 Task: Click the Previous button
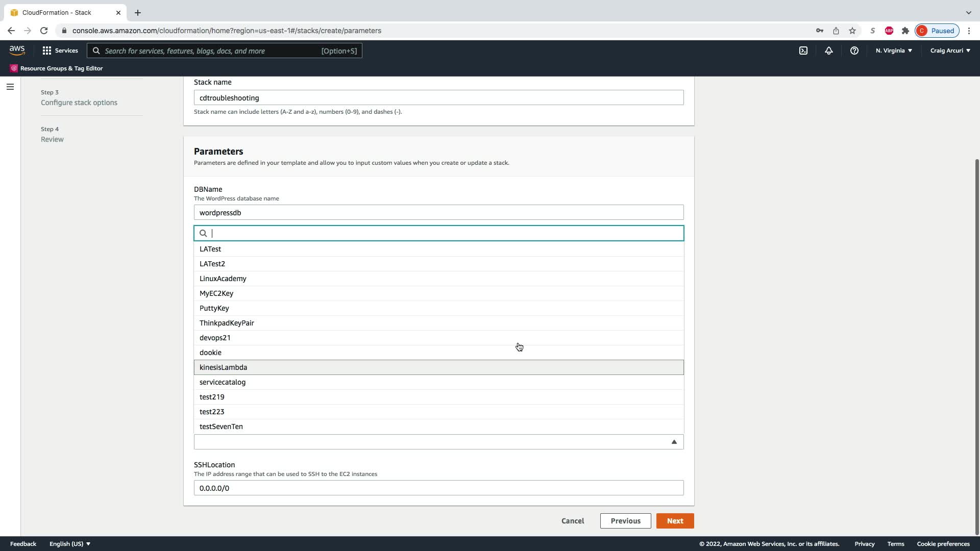[x=625, y=521]
